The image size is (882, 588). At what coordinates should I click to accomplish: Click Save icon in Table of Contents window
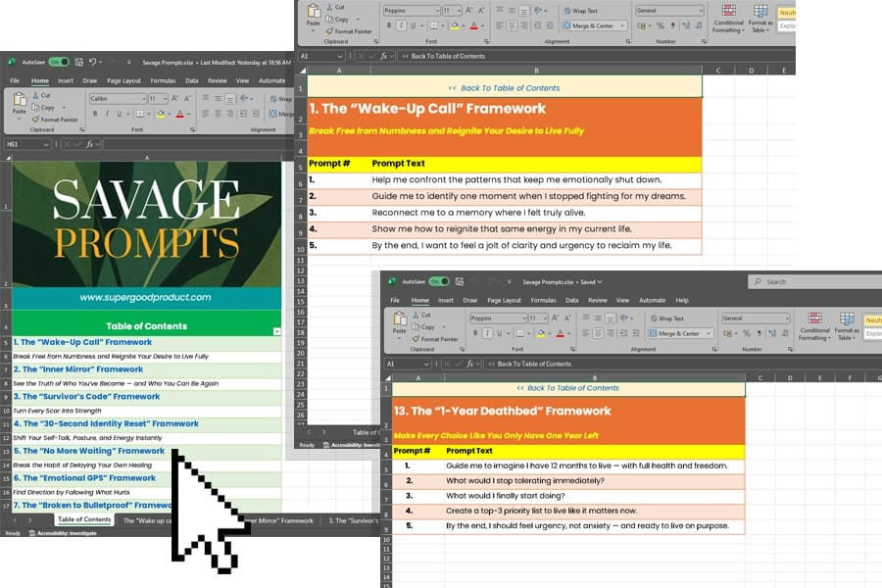coord(79,62)
